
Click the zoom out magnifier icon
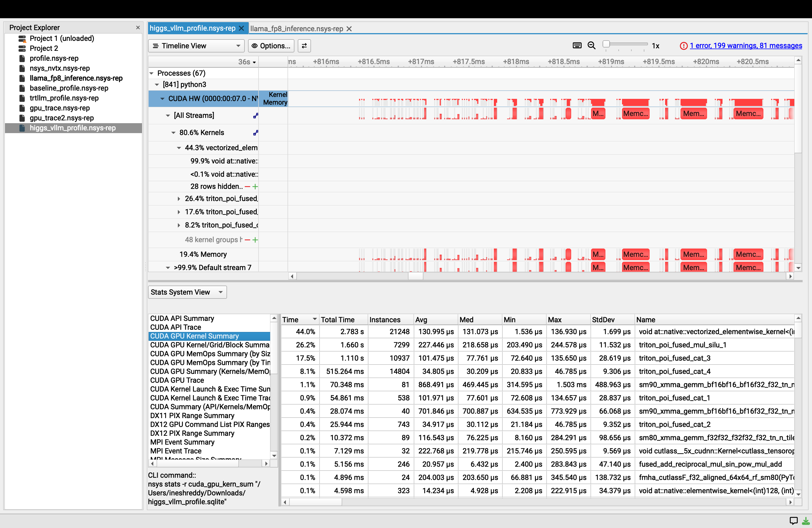pyautogui.click(x=592, y=45)
